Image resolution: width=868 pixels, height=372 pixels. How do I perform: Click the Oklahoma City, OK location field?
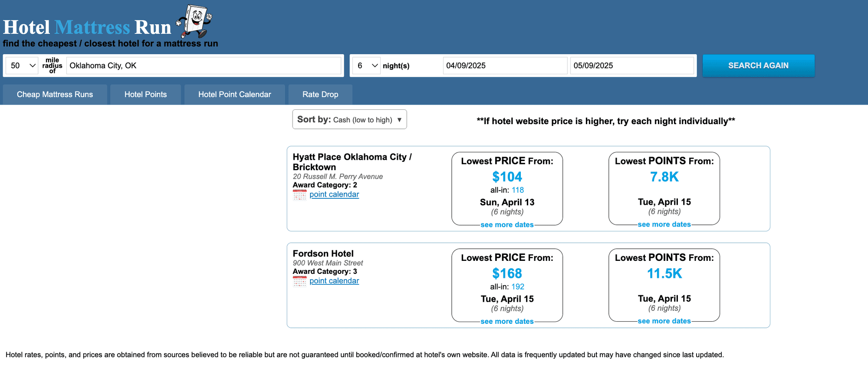204,66
